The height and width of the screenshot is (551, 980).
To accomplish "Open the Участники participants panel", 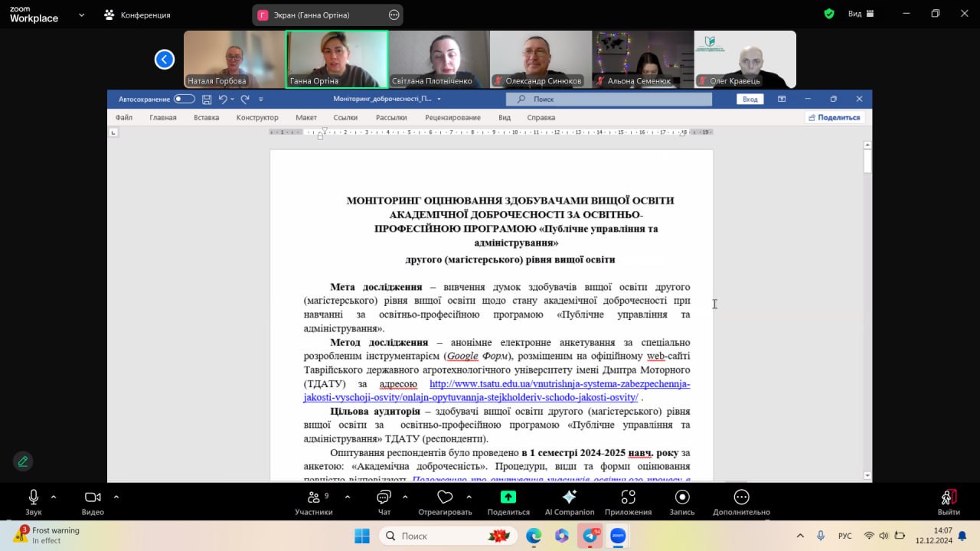I will click(x=314, y=502).
